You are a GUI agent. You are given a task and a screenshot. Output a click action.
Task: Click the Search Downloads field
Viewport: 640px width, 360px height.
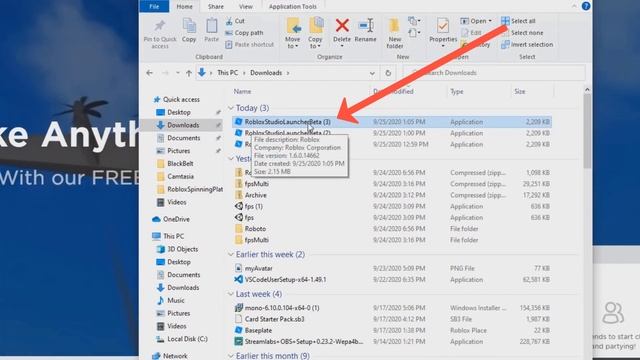click(494, 73)
